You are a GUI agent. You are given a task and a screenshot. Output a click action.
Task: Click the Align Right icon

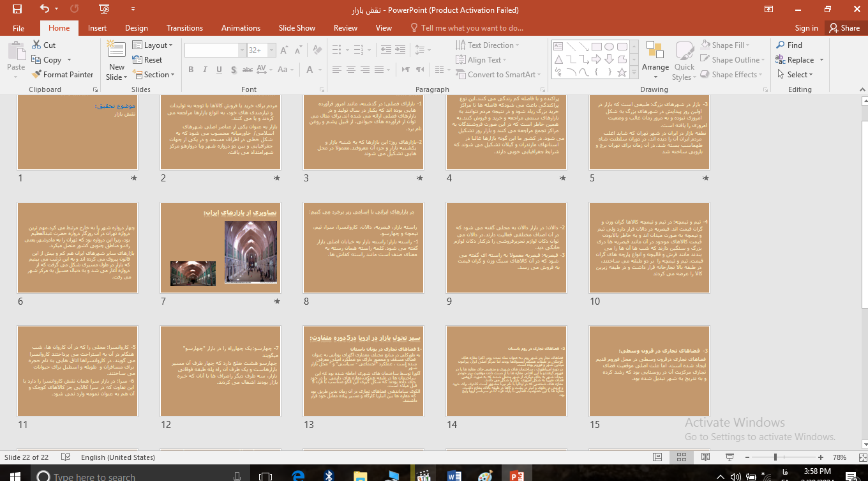[364, 70]
